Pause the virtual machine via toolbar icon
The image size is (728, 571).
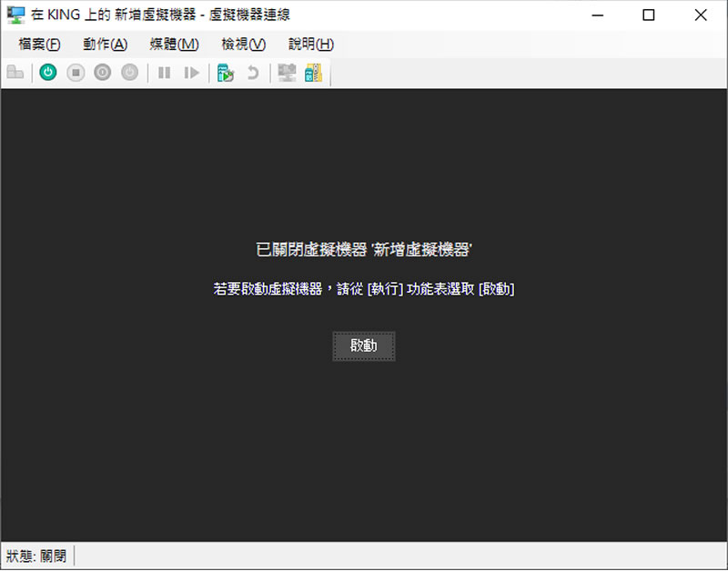tap(164, 73)
